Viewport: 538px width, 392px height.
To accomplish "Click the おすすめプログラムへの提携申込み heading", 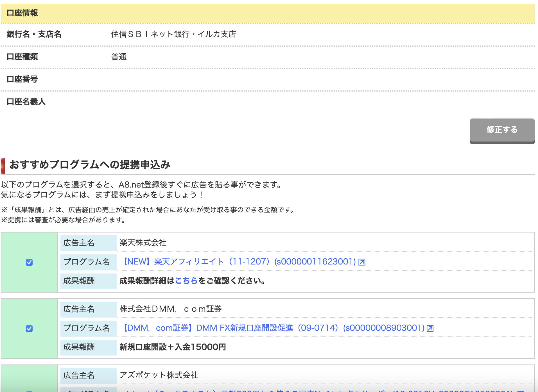I will point(90,165).
